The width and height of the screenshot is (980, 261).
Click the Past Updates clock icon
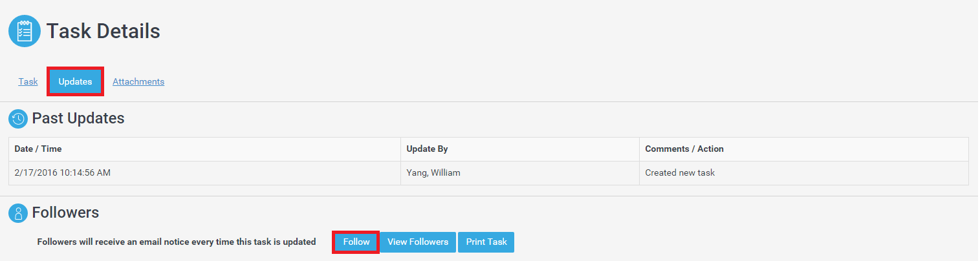[x=18, y=119]
